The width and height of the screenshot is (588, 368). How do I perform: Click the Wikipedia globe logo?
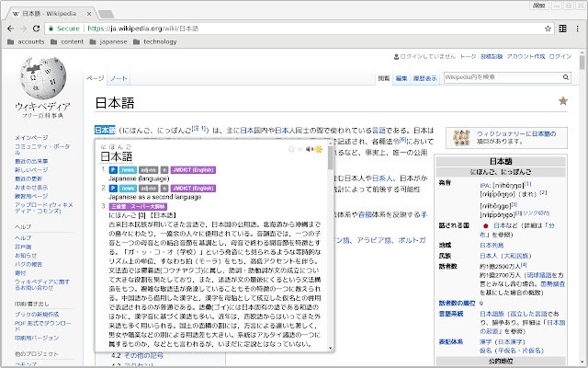pyautogui.click(x=39, y=85)
